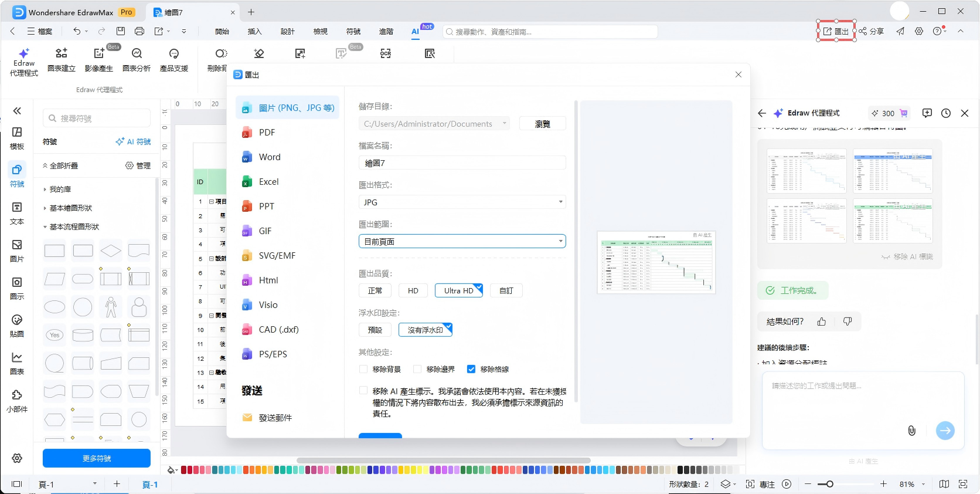Click the settings gear in left sidebar
Image resolution: width=980 pixels, height=494 pixels.
pyautogui.click(x=17, y=458)
